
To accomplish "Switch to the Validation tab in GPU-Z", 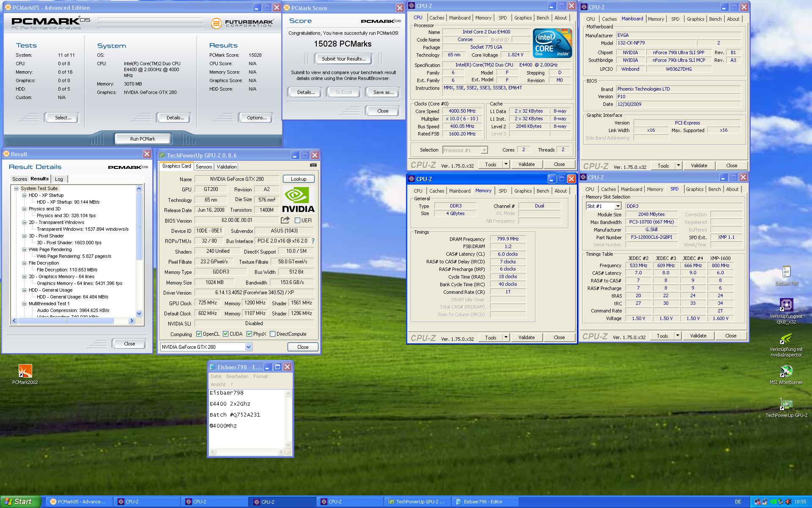I will tap(227, 167).
